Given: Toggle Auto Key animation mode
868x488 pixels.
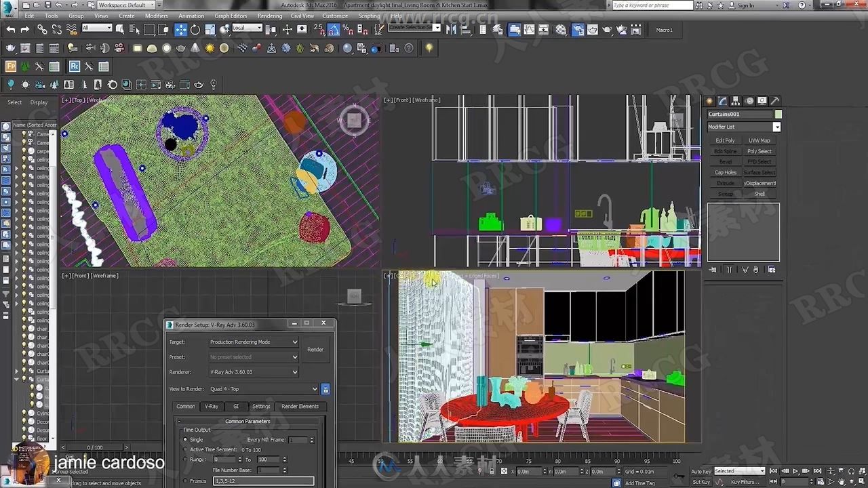Looking at the screenshot, I should 701,471.
